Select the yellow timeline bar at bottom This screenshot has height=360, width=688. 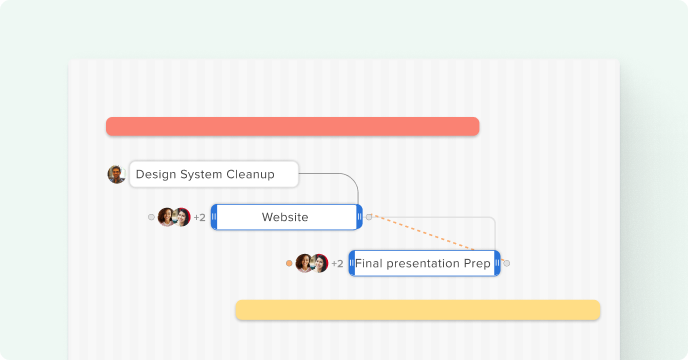[x=418, y=310]
